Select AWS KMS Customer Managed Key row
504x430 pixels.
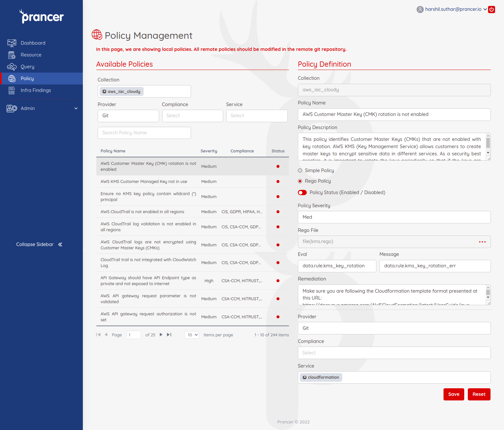[193, 182]
